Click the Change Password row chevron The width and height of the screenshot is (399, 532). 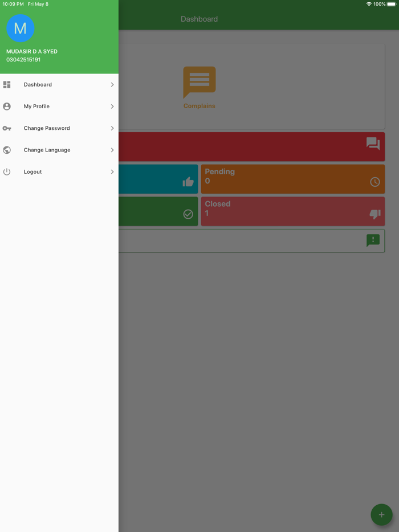[112, 128]
